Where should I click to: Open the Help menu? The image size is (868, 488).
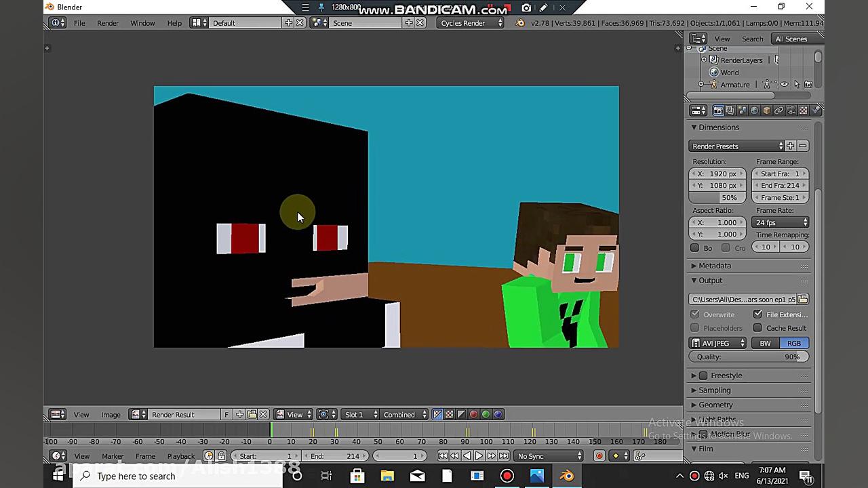point(174,23)
